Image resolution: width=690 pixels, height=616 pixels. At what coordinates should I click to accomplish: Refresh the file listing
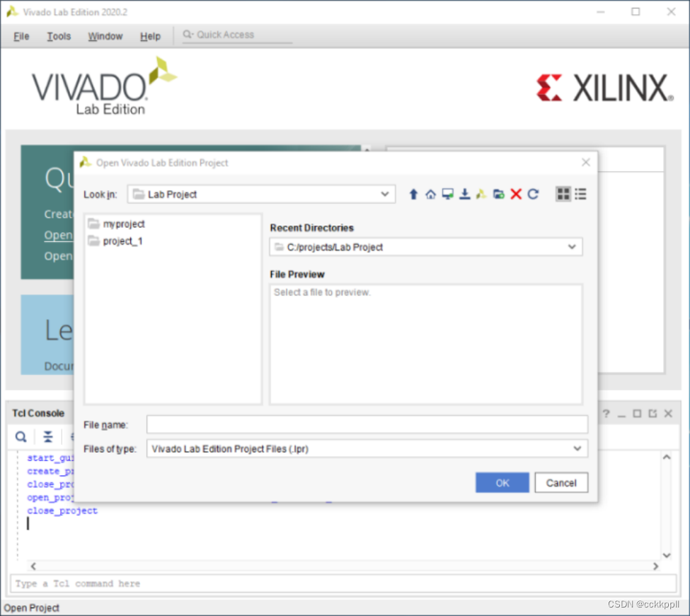pos(533,194)
